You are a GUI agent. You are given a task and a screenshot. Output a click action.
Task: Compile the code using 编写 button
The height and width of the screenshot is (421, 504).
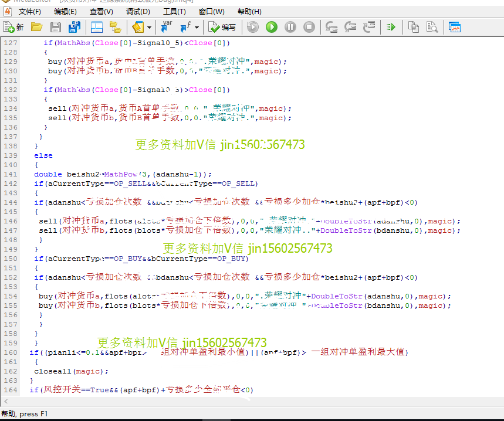click(x=222, y=28)
